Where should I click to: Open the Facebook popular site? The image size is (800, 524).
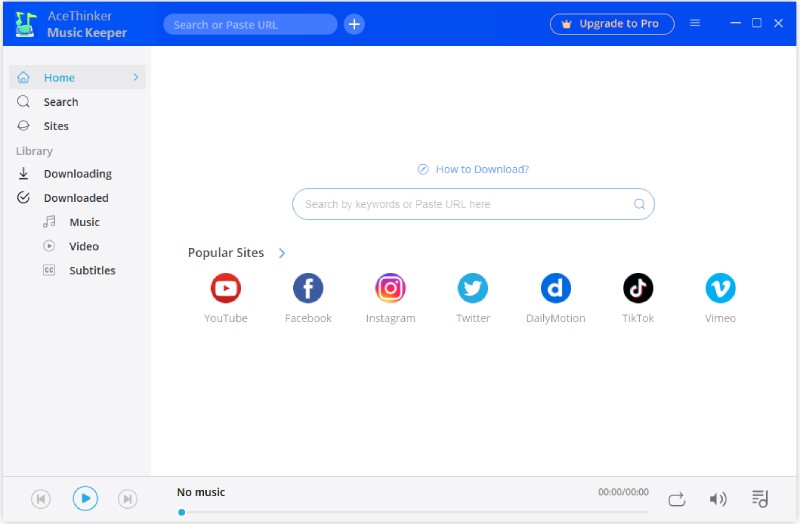coord(308,288)
